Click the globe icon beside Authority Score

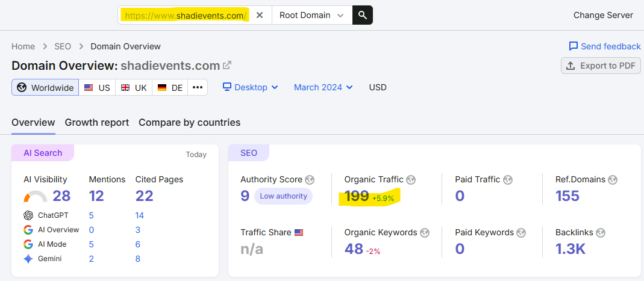310,180
